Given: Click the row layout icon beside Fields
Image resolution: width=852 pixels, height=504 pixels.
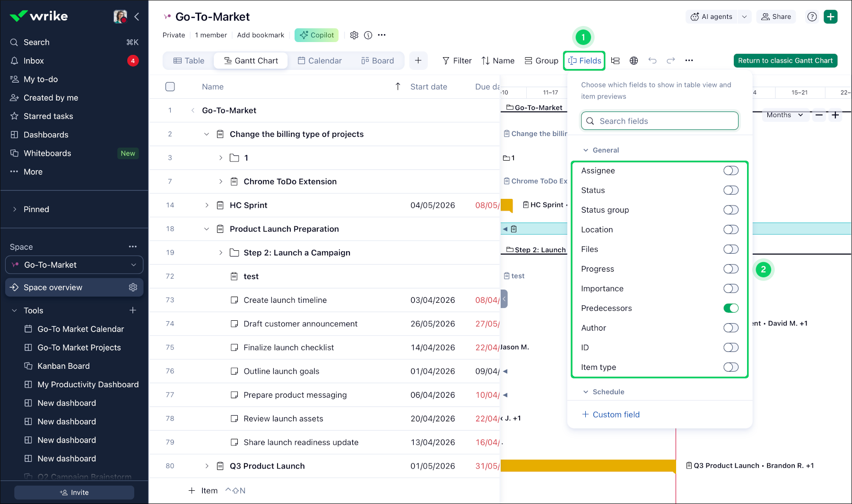Looking at the screenshot, I should point(615,60).
